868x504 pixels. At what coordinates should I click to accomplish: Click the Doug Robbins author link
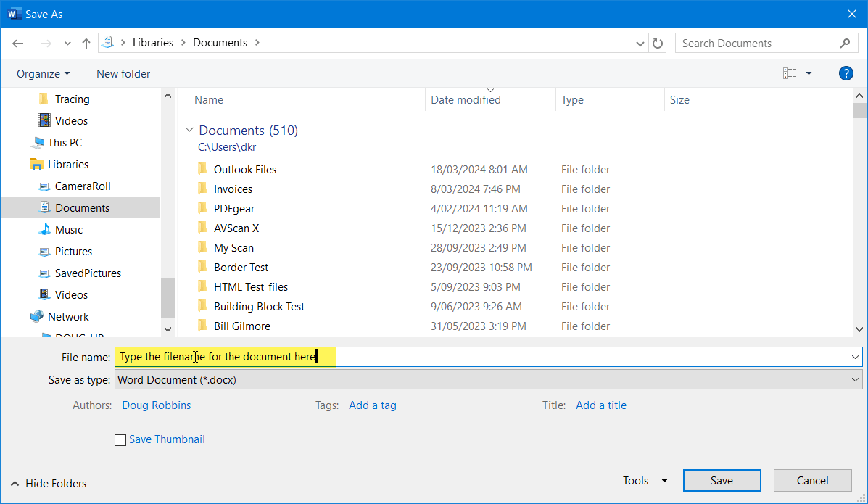(156, 405)
